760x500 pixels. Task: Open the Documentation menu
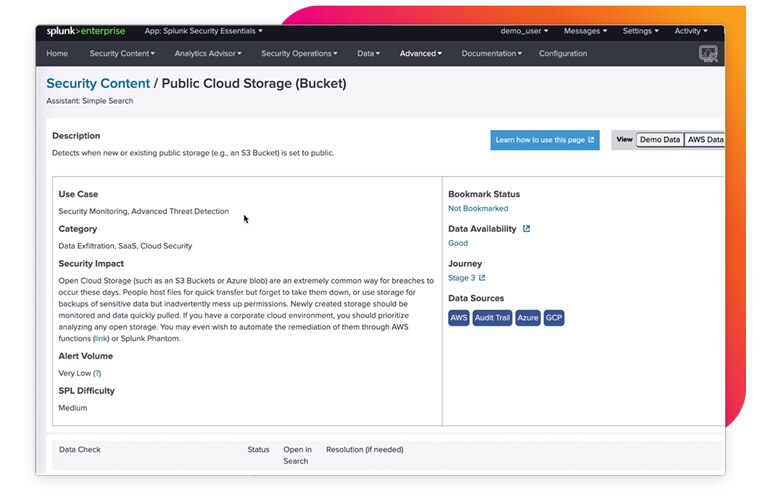[491, 54]
